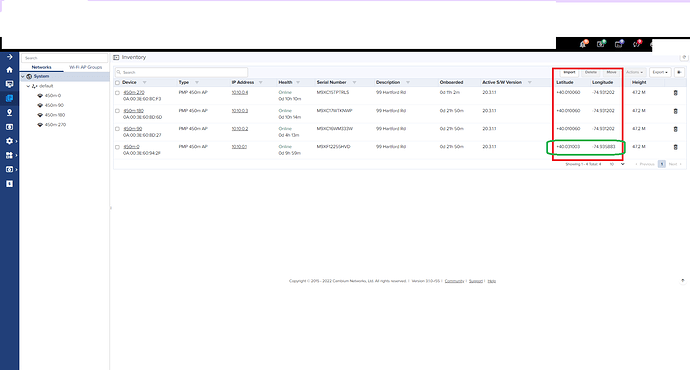Open the Export dropdown

[x=660, y=72]
